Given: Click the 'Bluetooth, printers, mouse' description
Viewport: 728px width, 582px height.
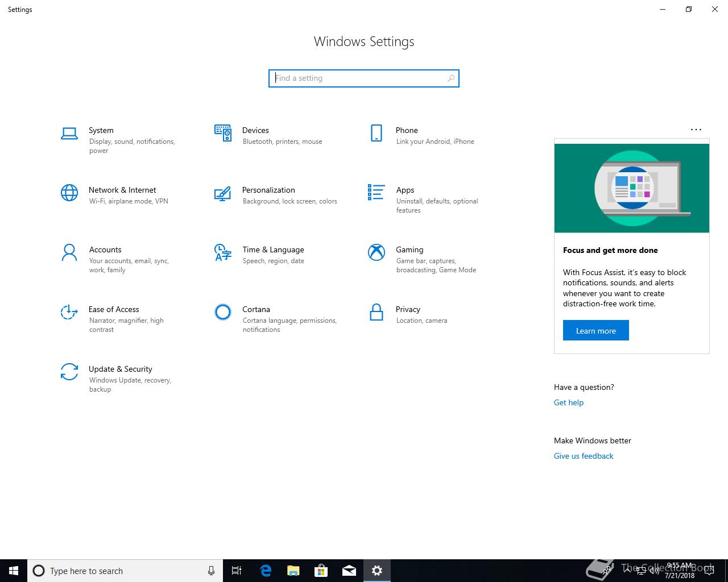Looking at the screenshot, I should pyautogui.click(x=283, y=142).
